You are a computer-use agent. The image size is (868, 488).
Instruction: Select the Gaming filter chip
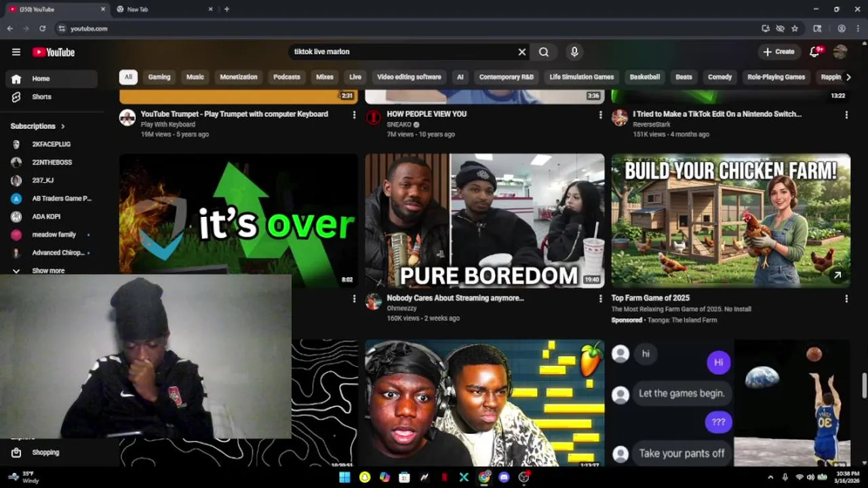tap(159, 77)
